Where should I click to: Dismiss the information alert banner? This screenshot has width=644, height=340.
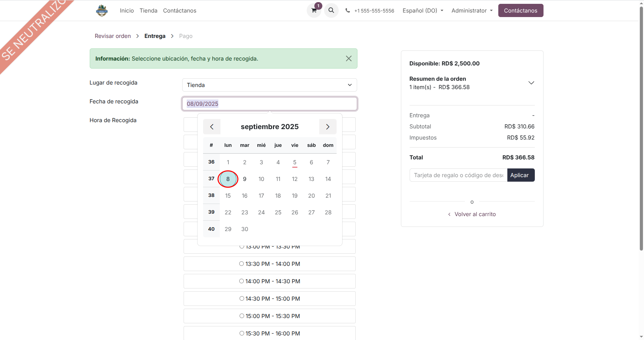tap(348, 58)
